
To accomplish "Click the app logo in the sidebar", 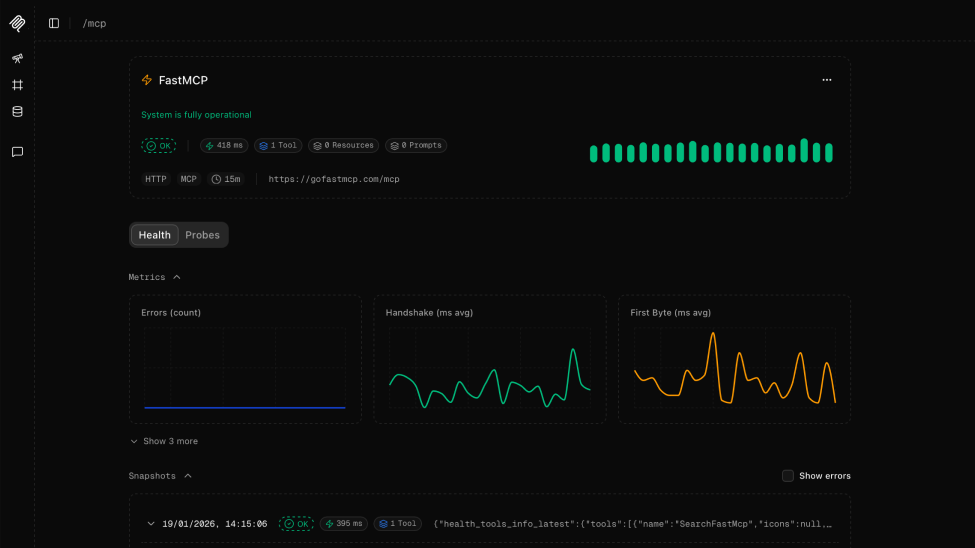I will tap(17, 23).
